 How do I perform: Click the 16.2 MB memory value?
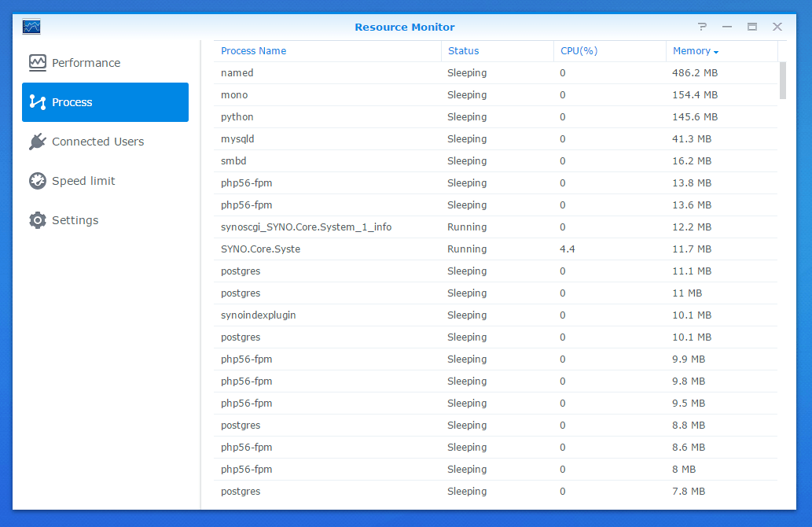(x=692, y=161)
